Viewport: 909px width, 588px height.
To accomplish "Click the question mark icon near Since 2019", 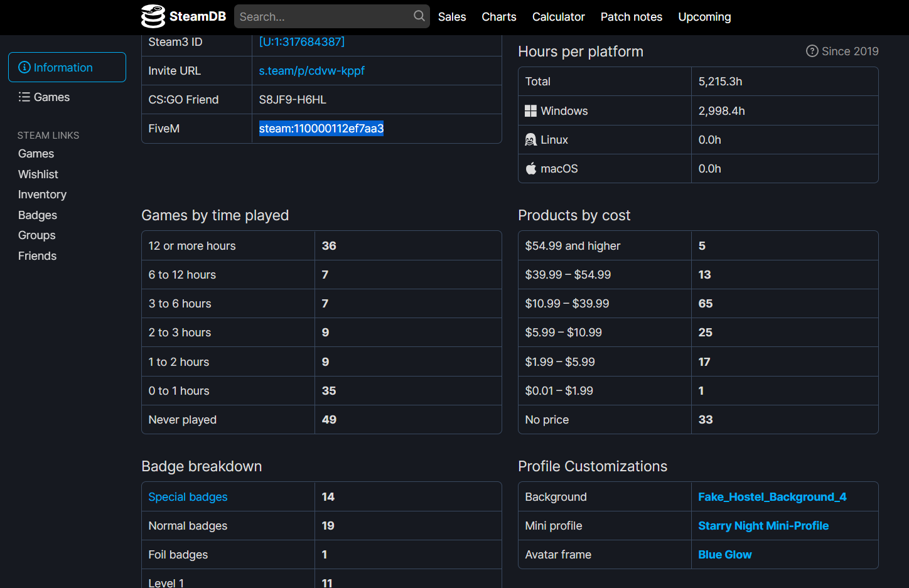I will pos(812,51).
